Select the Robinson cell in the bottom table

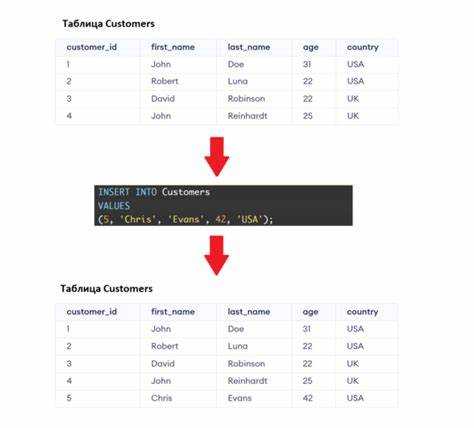click(246, 364)
